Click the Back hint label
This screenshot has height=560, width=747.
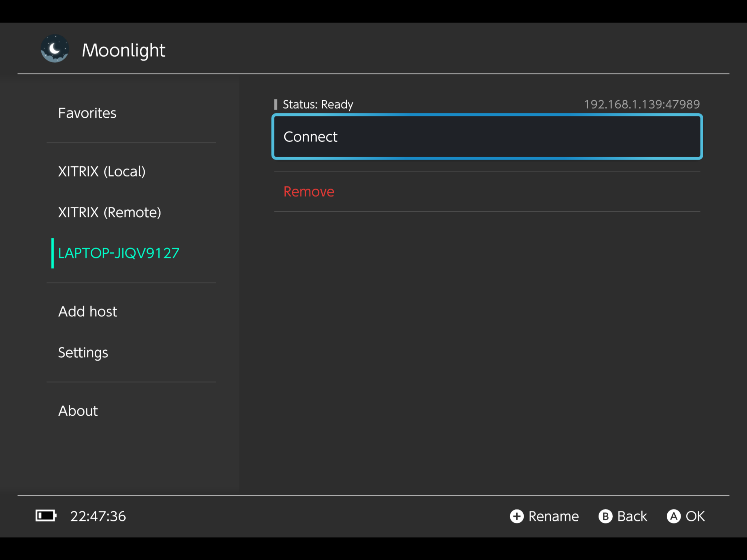point(632,517)
